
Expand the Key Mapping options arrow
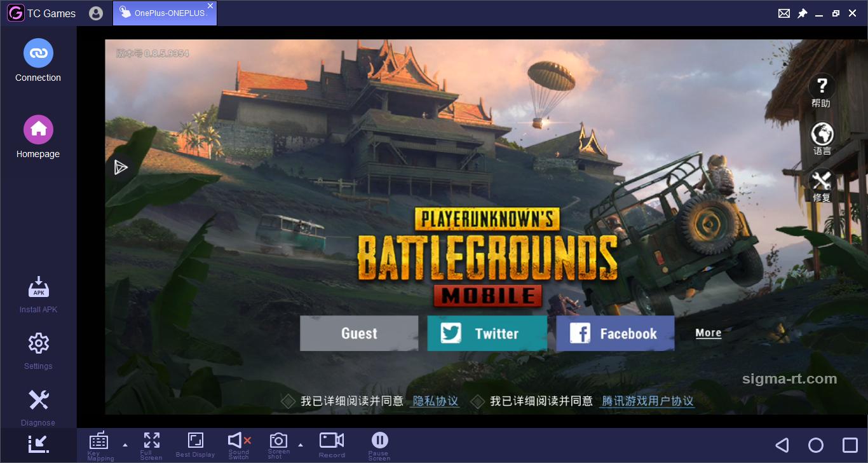tap(125, 445)
